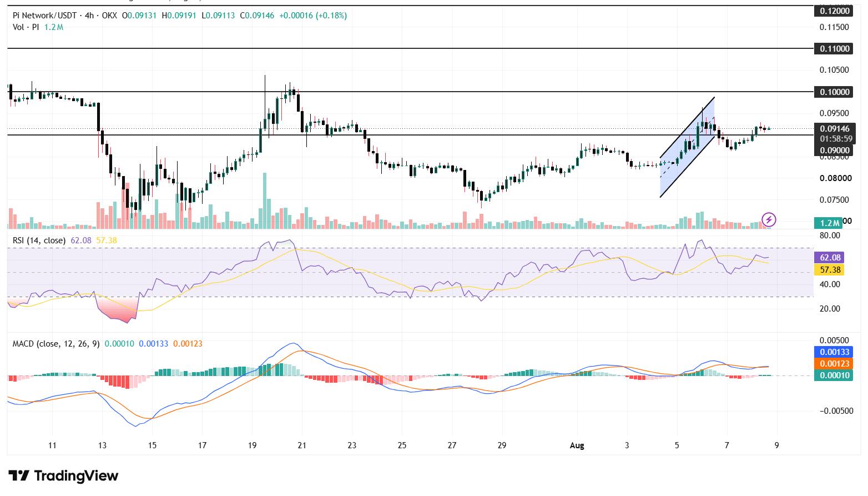Click the yellow 57.38 RSI scale tag
868x496 pixels.
[x=830, y=269]
